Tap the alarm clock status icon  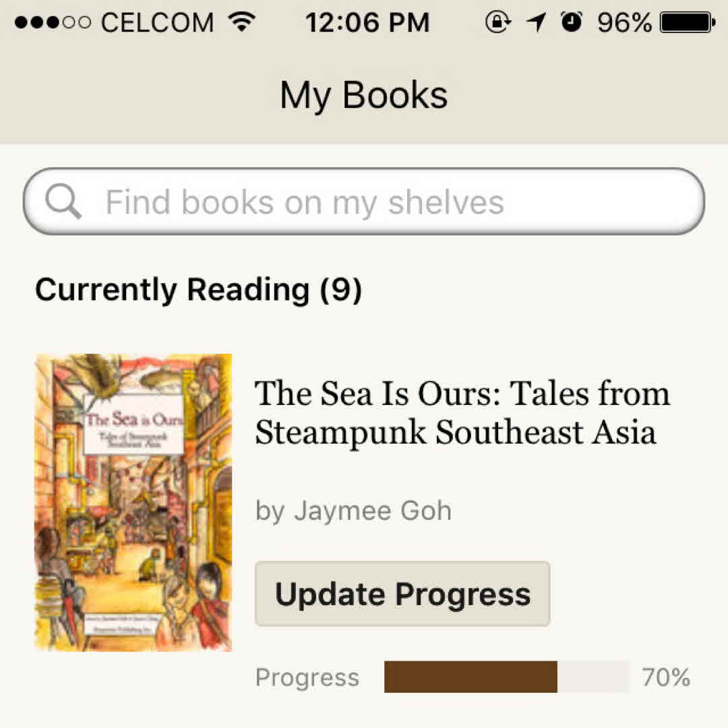(572, 23)
